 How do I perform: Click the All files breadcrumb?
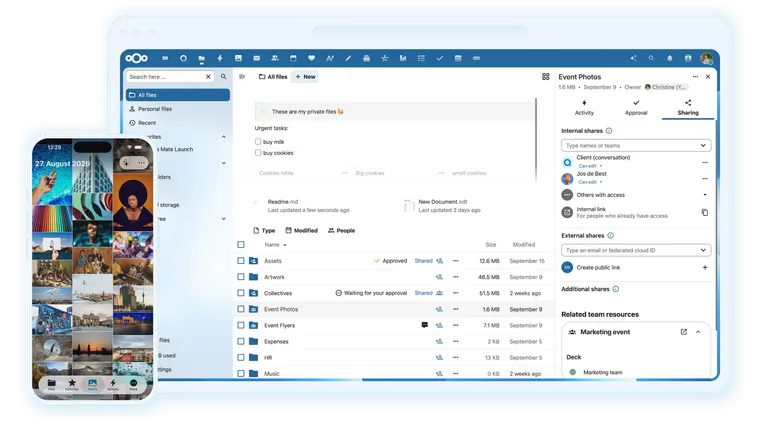[273, 77]
